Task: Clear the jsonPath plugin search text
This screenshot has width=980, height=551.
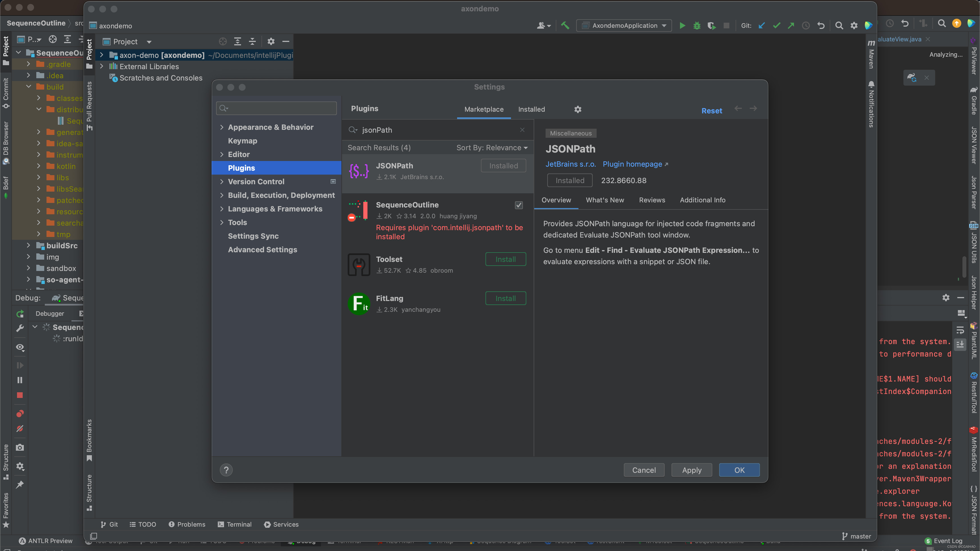Action: tap(522, 130)
